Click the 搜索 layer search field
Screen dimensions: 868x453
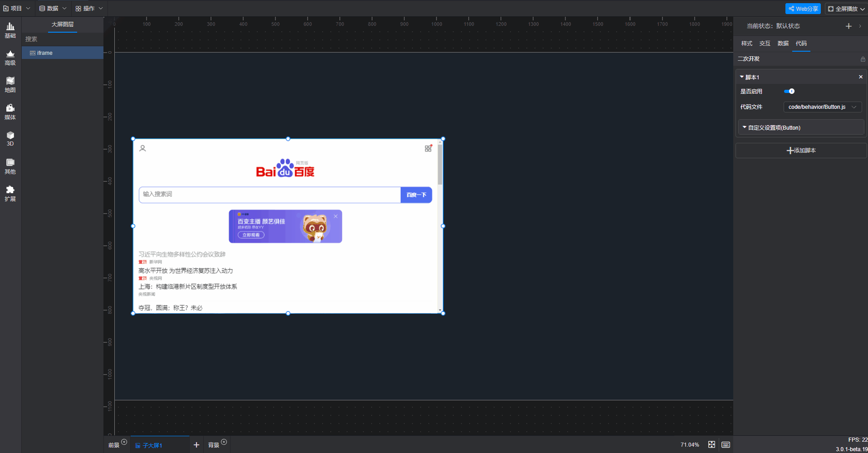click(x=63, y=39)
